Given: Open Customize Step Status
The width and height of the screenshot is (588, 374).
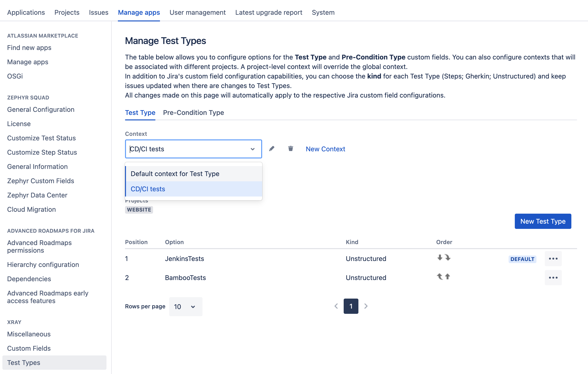Looking at the screenshot, I should click(42, 152).
